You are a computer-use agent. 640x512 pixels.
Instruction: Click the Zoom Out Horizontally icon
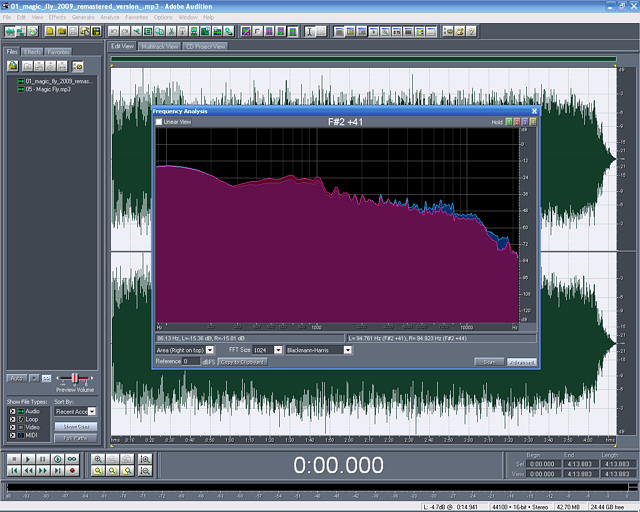(x=113, y=459)
